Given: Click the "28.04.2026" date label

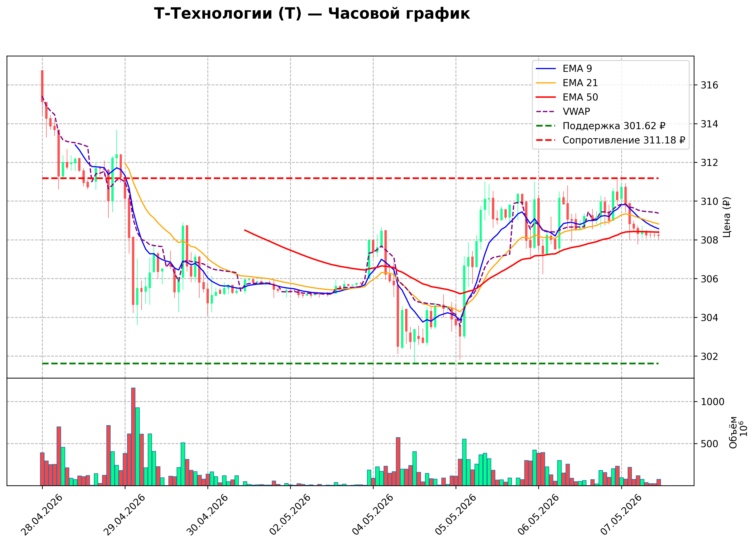Looking at the screenshot, I should [42, 515].
